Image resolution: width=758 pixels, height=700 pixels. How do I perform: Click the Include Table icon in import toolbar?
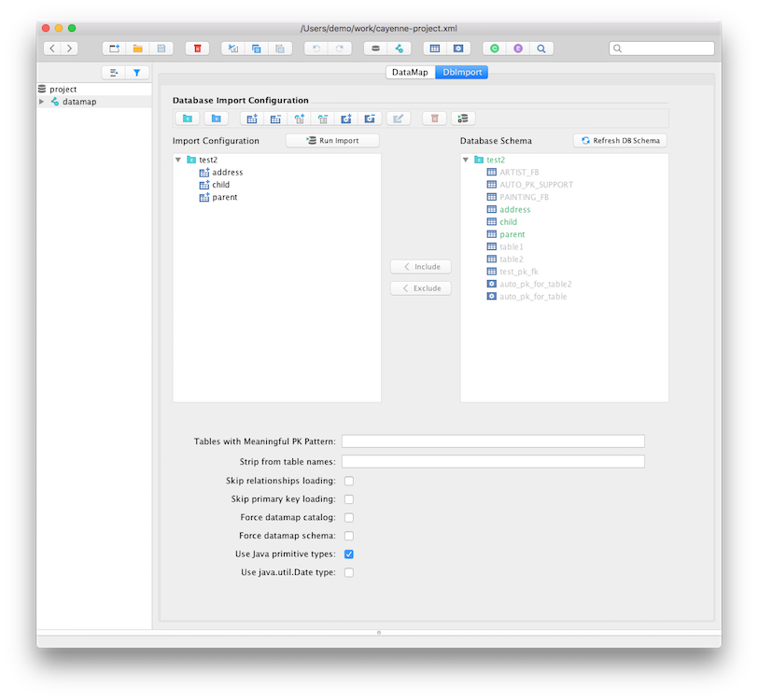click(x=251, y=119)
